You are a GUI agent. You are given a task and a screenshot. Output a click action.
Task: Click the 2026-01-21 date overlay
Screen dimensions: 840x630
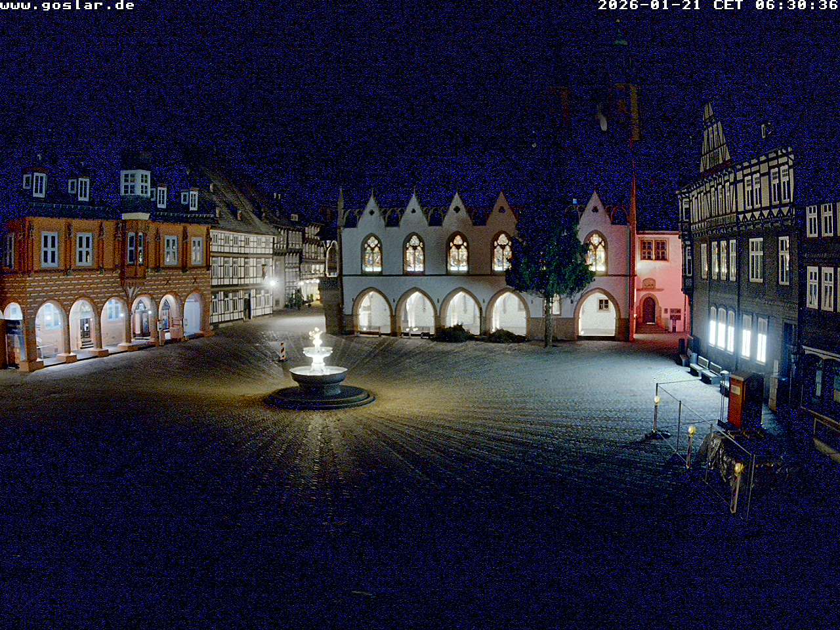pos(648,6)
